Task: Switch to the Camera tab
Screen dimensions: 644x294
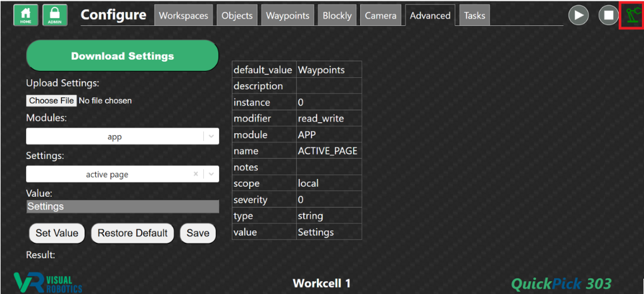Action: [x=381, y=15]
